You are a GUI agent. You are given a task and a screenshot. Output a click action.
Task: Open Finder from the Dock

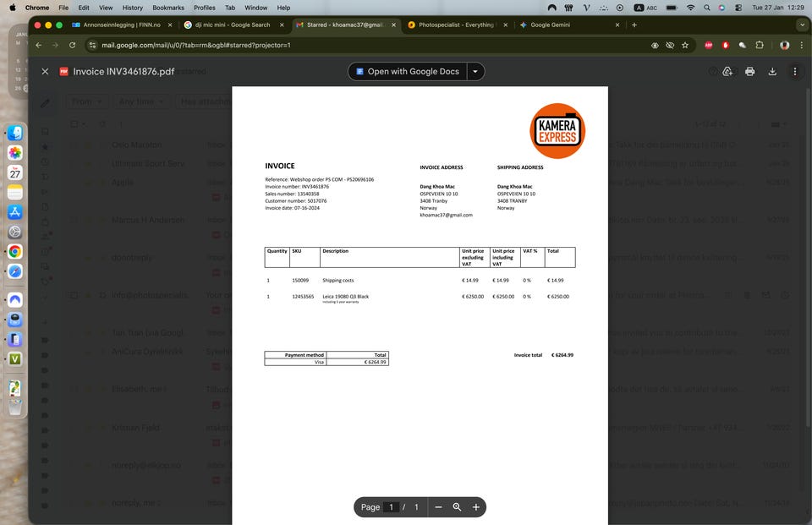15,133
